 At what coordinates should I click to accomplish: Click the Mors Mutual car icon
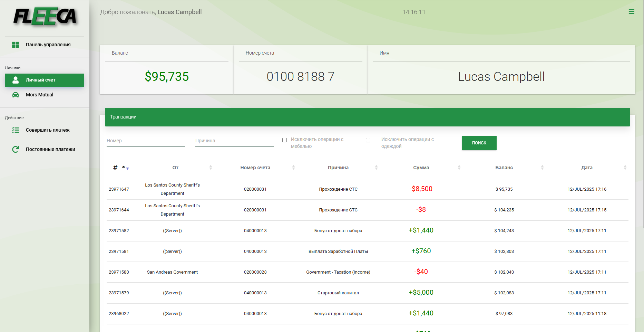click(x=16, y=95)
